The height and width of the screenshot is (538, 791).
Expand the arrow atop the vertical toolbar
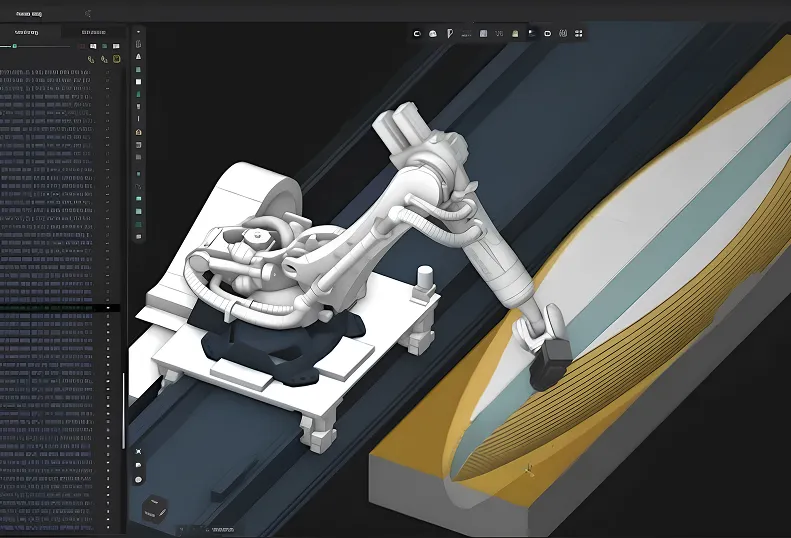[x=138, y=31]
